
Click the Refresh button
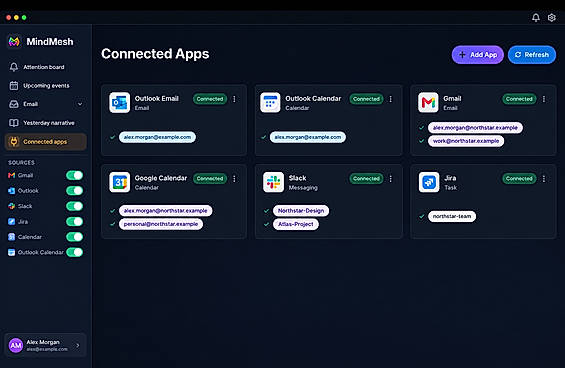tap(532, 55)
